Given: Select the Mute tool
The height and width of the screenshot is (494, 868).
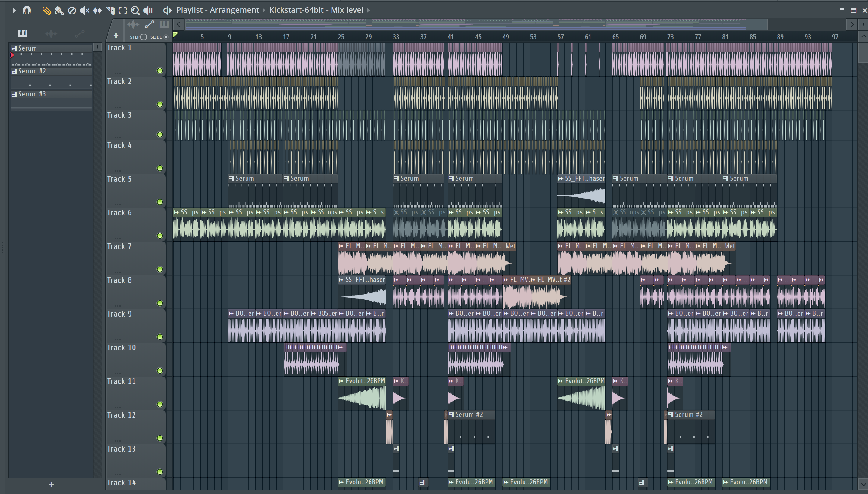Looking at the screenshot, I should 84,11.
